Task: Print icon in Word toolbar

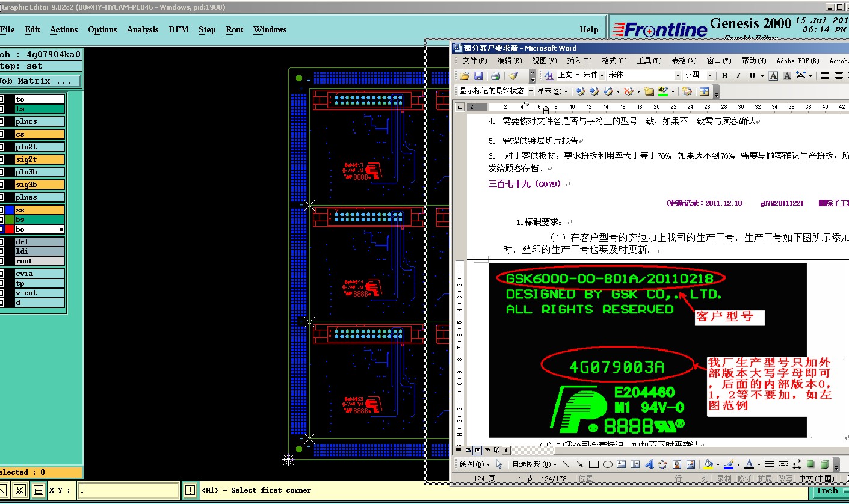Action: [x=495, y=75]
